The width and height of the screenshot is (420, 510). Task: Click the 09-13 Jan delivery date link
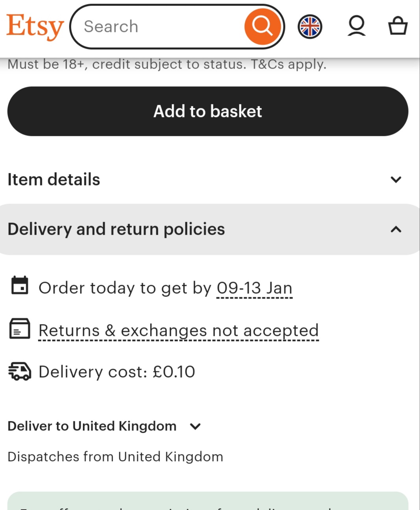pos(254,288)
